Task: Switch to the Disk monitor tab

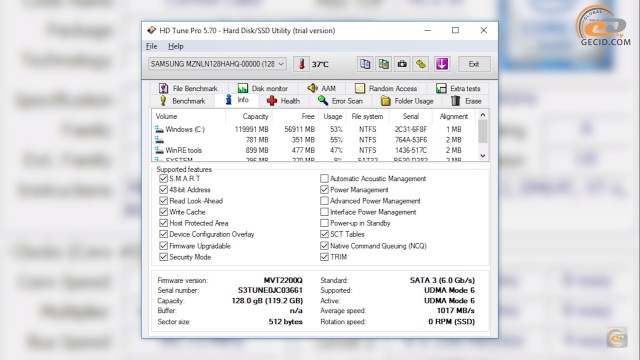Action: (x=262, y=88)
